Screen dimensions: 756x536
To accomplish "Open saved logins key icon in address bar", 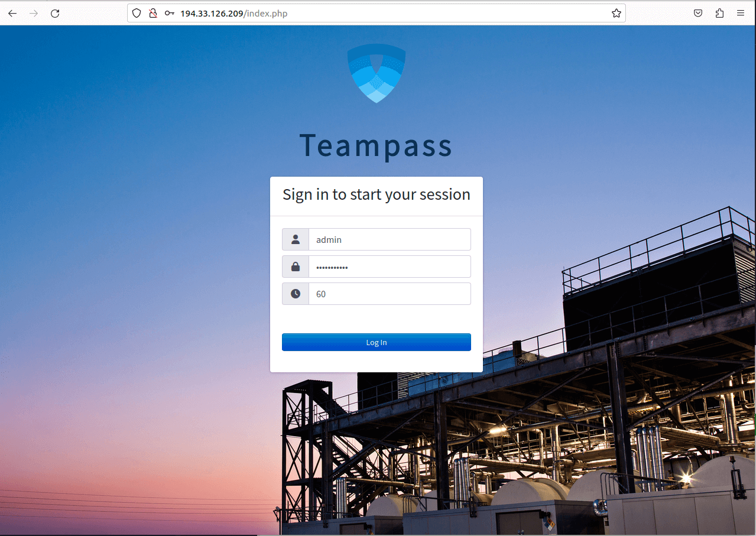I will (169, 13).
